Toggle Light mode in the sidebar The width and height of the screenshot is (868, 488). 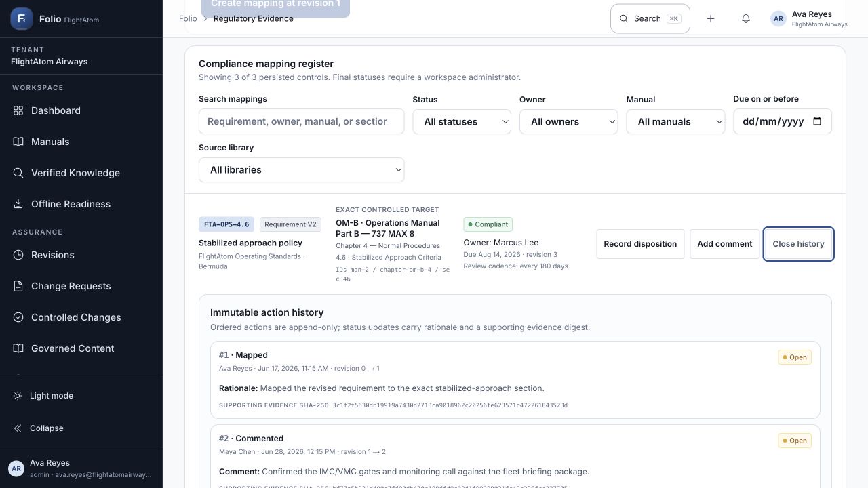(x=81, y=396)
